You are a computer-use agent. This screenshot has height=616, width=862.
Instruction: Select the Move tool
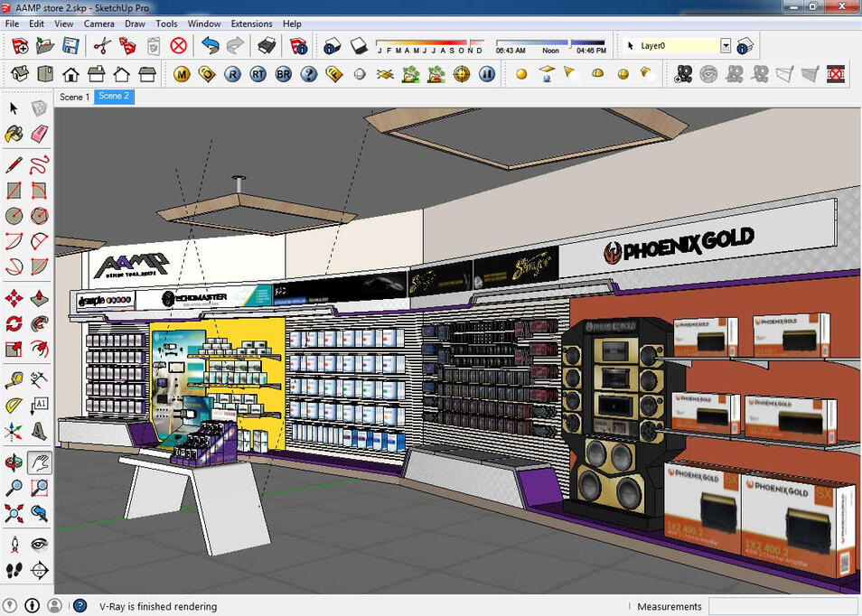(x=14, y=299)
